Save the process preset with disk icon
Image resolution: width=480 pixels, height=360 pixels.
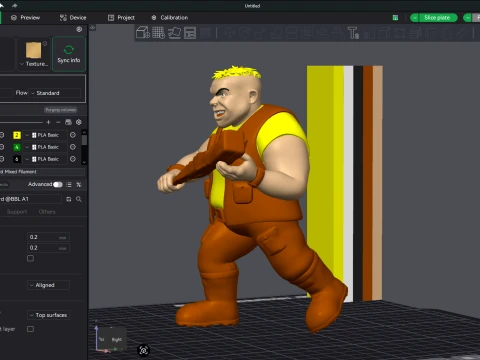69,199
